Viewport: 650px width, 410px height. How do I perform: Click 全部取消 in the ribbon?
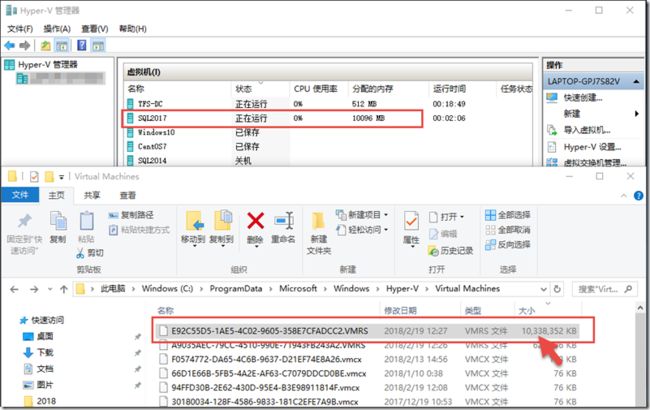(508, 230)
